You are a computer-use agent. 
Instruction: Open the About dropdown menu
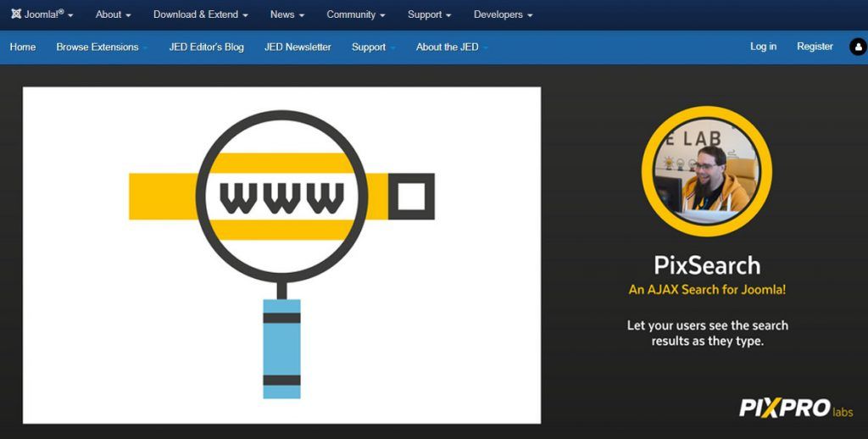point(113,15)
